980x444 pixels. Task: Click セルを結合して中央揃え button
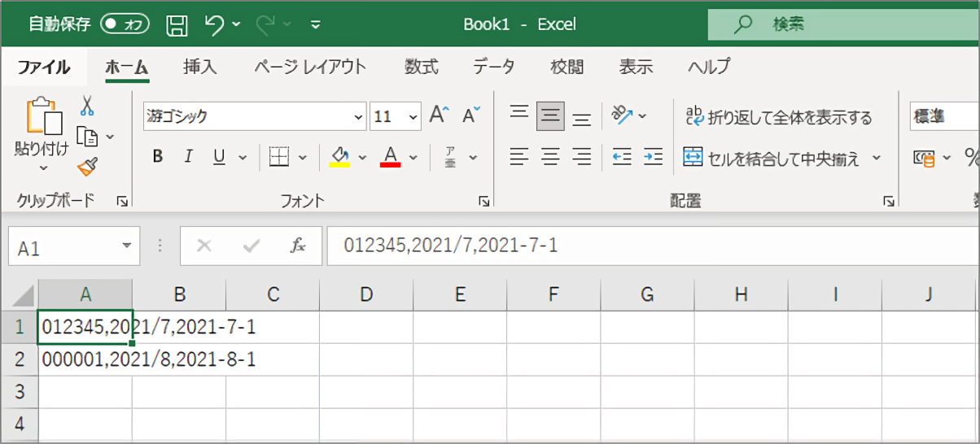click(772, 158)
